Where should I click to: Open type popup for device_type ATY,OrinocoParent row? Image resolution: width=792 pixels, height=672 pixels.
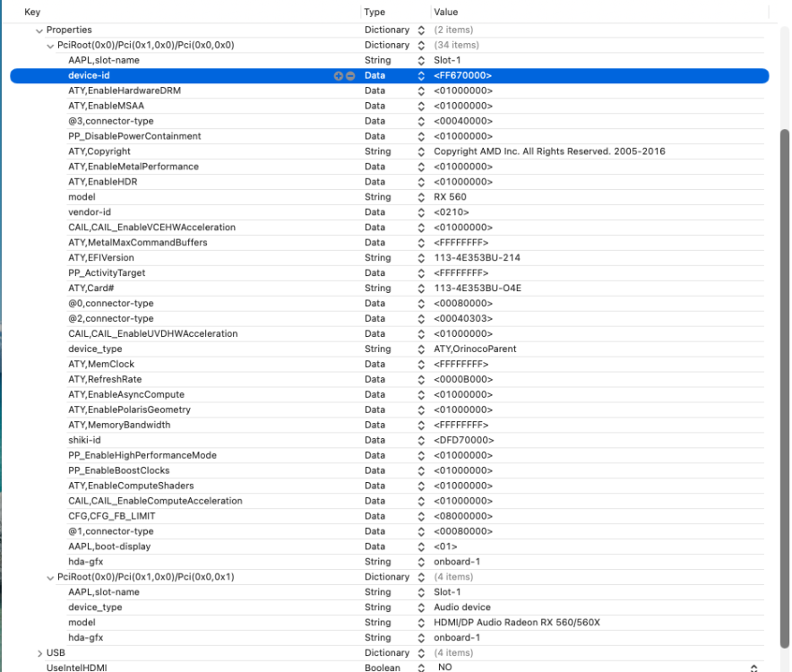pos(421,349)
